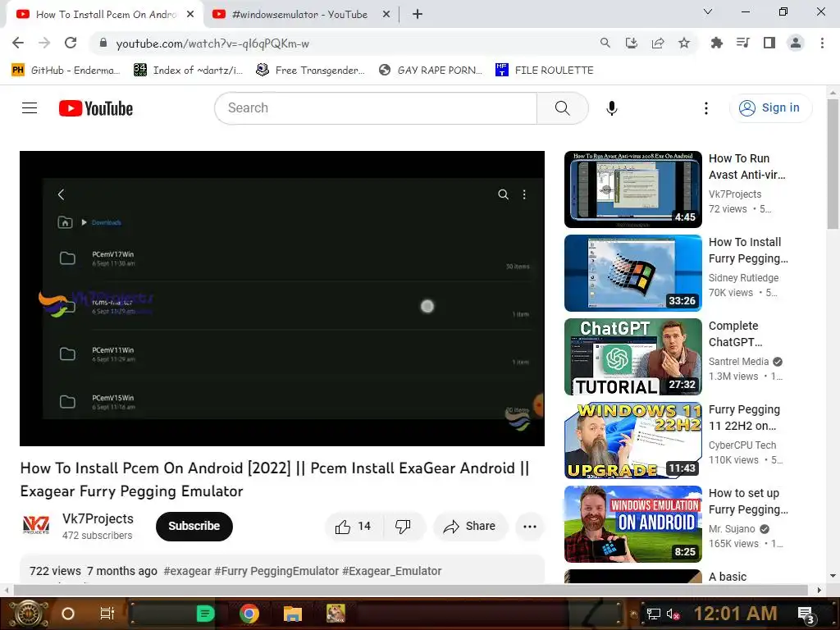Open Chrome's three-dot customize menu
The height and width of the screenshot is (630, 840).
pos(822,43)
